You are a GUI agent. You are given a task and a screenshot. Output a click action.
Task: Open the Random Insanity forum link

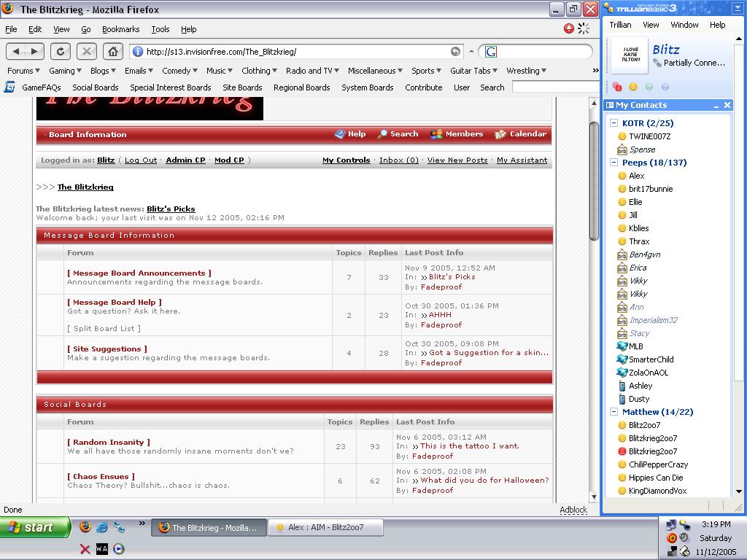coord(109,442)
